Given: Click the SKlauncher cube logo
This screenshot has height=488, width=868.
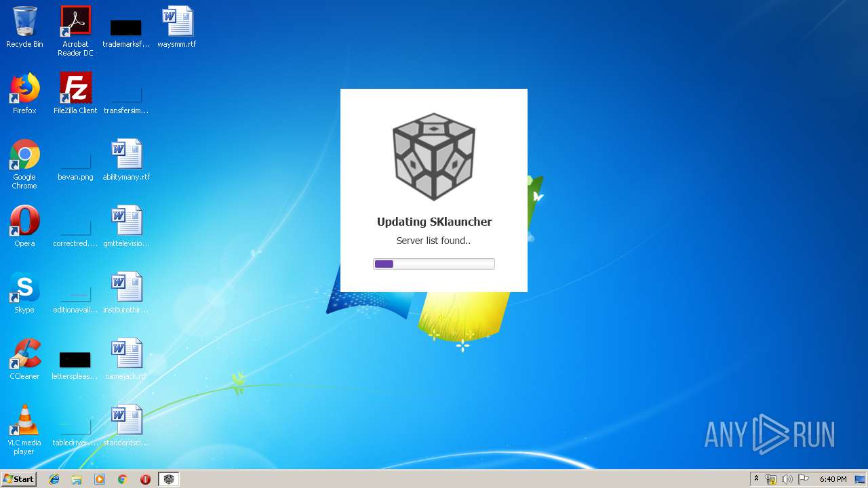Looking at the screenshot, I should click(x=434, y=157).
